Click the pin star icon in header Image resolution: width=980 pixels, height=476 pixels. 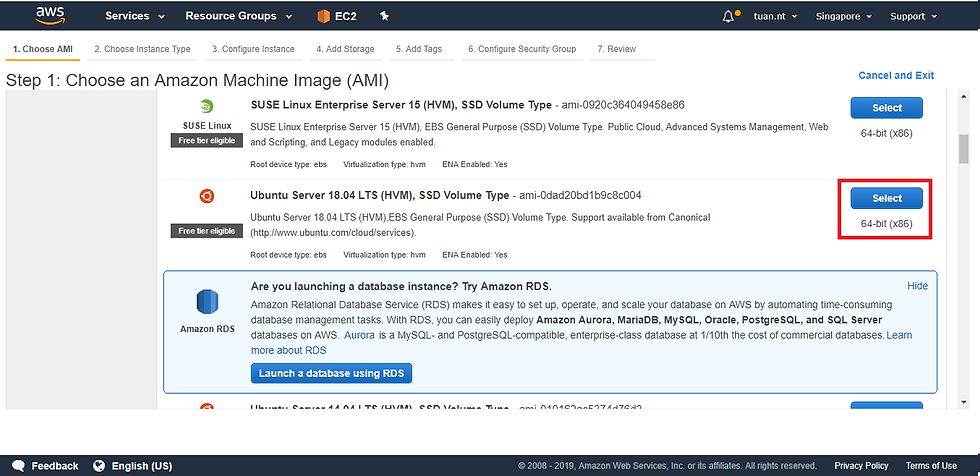pyautogui.click(x=384, y=16)
